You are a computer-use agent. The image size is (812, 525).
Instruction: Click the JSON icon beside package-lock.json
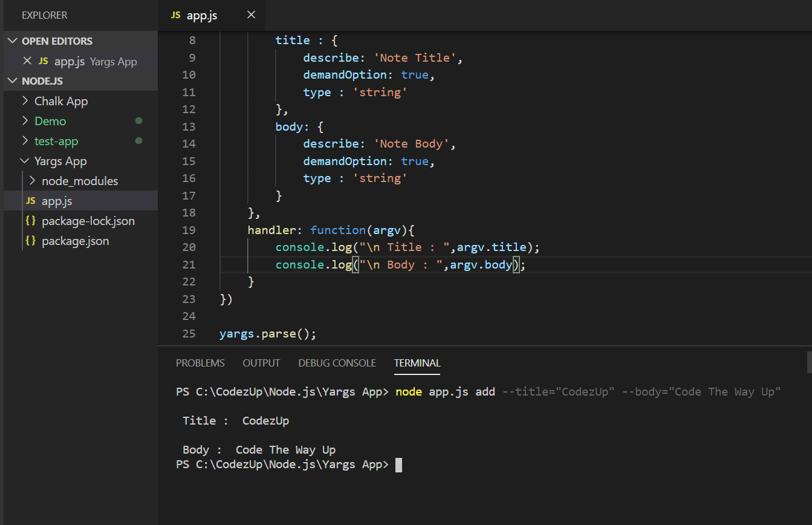(x=31, y=220)
